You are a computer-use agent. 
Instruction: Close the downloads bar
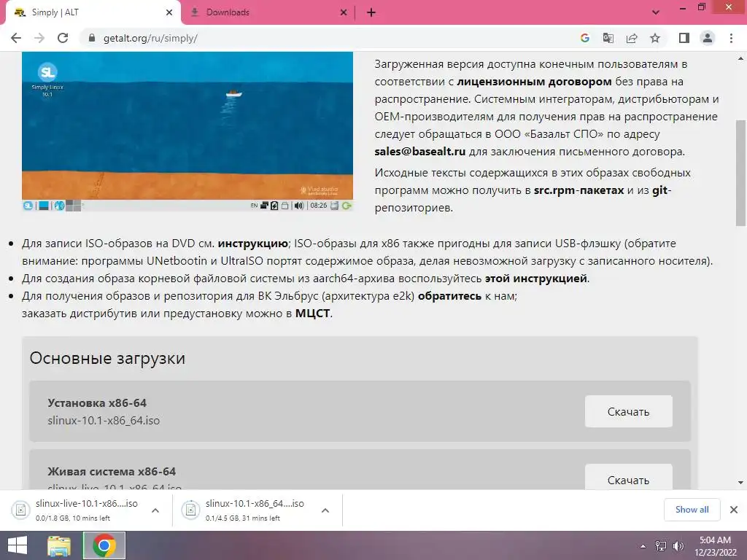tap(734, 510)
